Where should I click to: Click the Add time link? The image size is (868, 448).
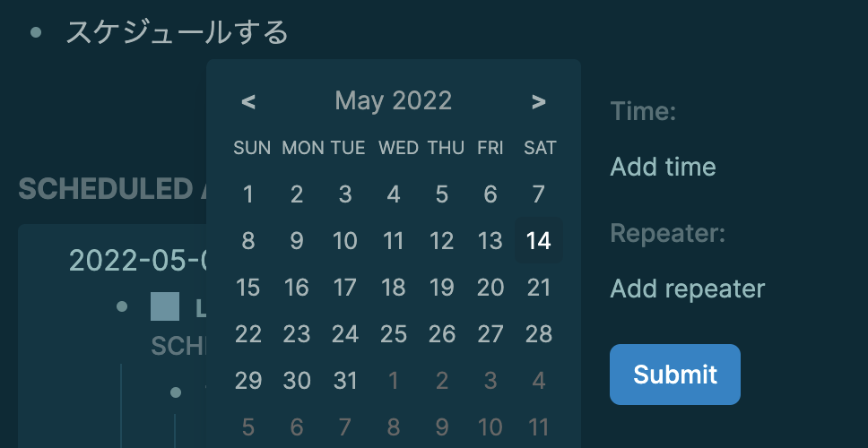pyautogui.click(x=663, y=167)
